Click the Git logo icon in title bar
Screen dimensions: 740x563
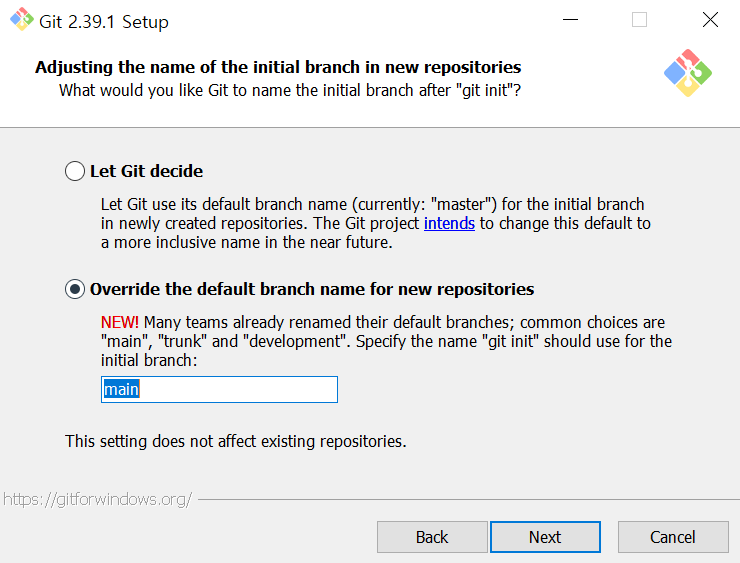22,20
